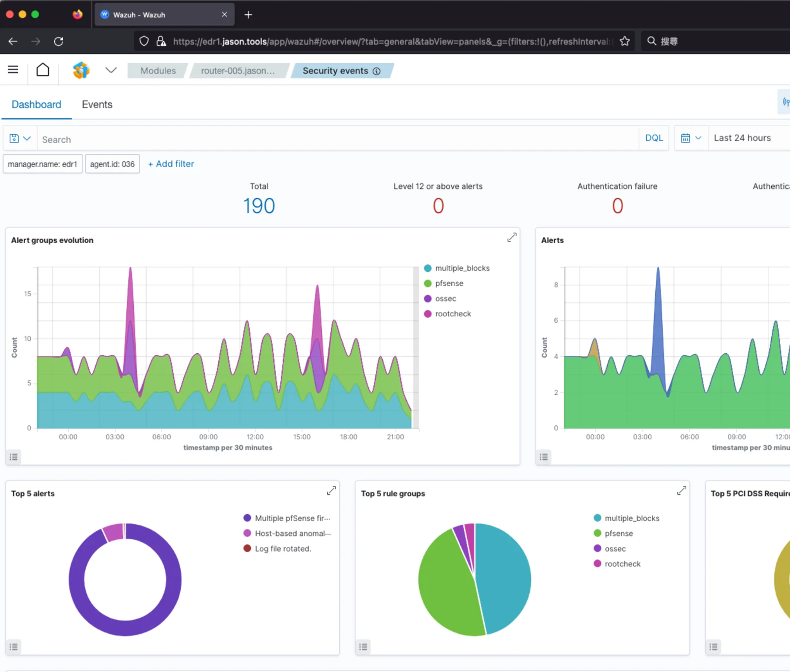
Task: Open the saved queries dropdown
Action: pos(20,139)
